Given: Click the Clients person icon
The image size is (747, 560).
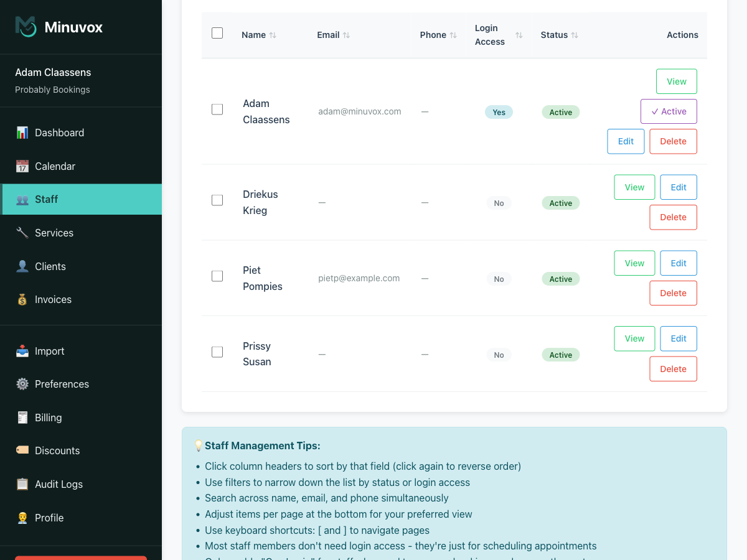Looking at the screenshot, I should point(22,266).
